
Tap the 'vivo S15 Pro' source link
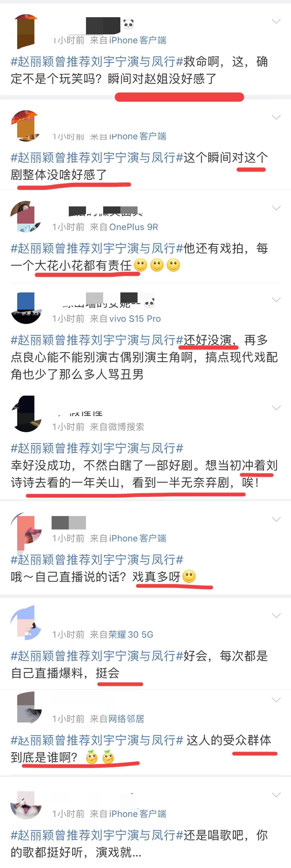(x=135, y=319)
